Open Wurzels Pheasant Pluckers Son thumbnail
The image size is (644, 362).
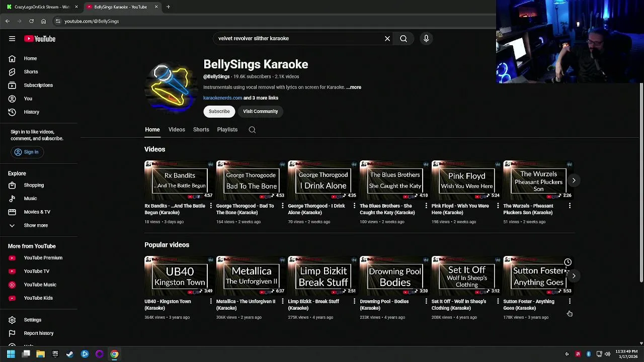click(538, 180)
